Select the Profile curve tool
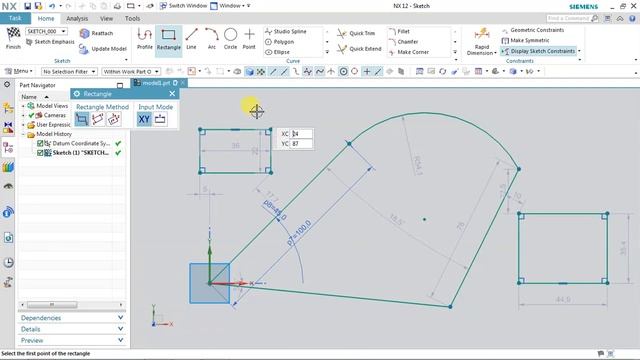Screen dimensions: 640x360 click(144, 39)
